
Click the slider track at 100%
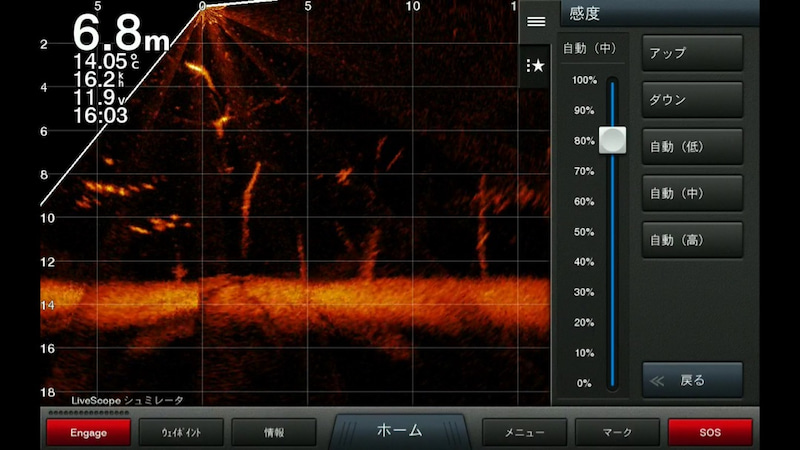(612, 80)
